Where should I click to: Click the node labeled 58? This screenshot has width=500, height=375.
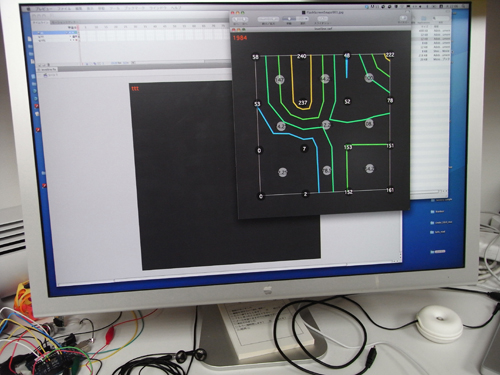(x=255, y=57)
